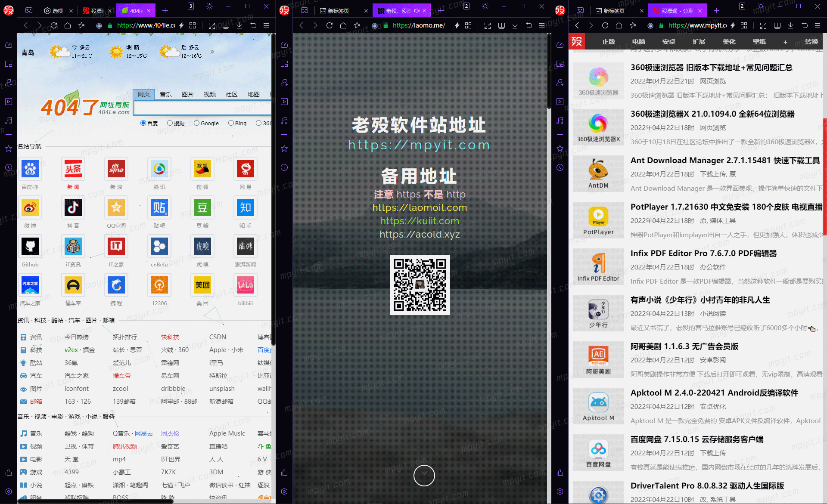Click home button in the left 404le window
Image resolution: width=827 pixels, height=504 pixels.
(68, 25)
